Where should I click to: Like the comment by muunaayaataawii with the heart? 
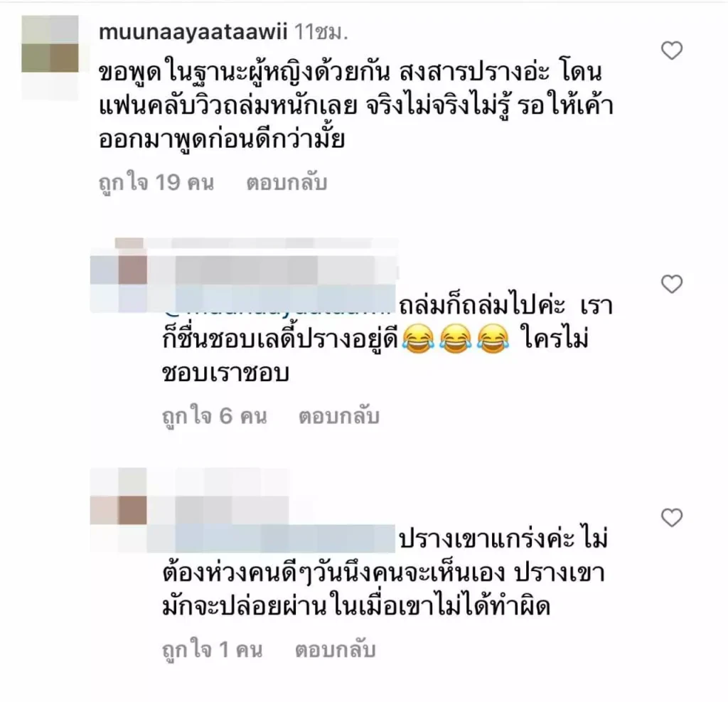point(671,50)
